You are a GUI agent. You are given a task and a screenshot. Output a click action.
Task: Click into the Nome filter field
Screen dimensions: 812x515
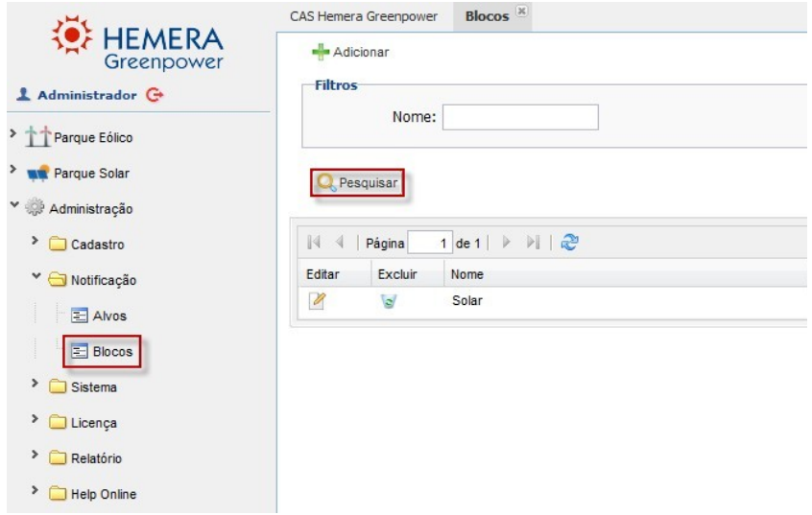519,117
